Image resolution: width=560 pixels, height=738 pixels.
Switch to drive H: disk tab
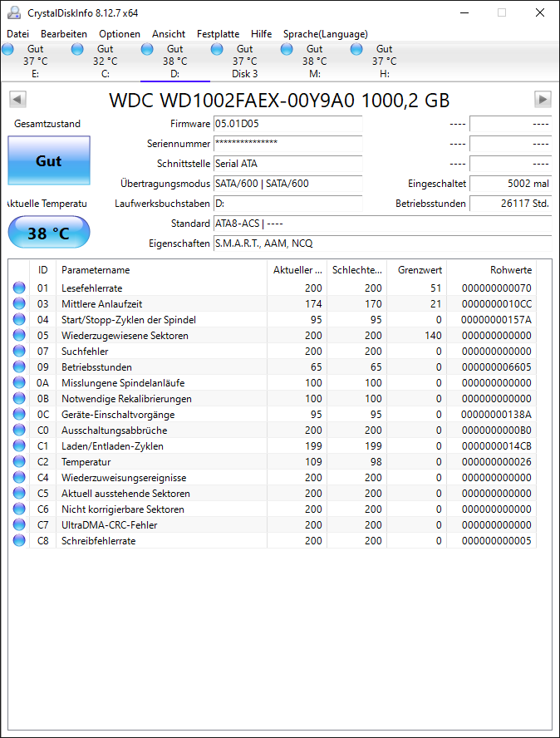[x=384, y=61]
